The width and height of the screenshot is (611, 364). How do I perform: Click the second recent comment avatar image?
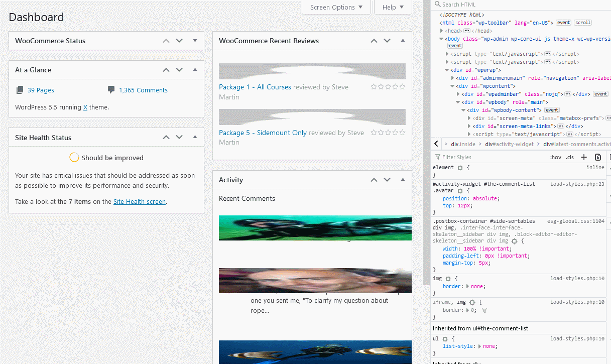point(315,281)
